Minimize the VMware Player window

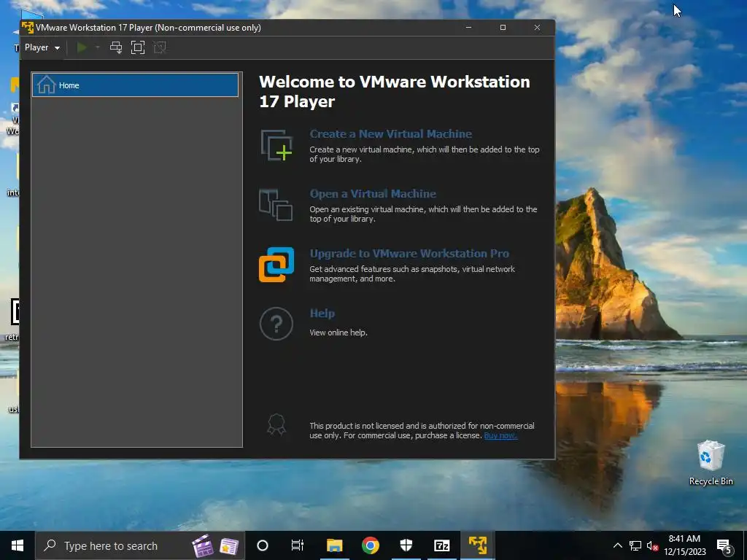pyautogui.click(x=469, y=28)
